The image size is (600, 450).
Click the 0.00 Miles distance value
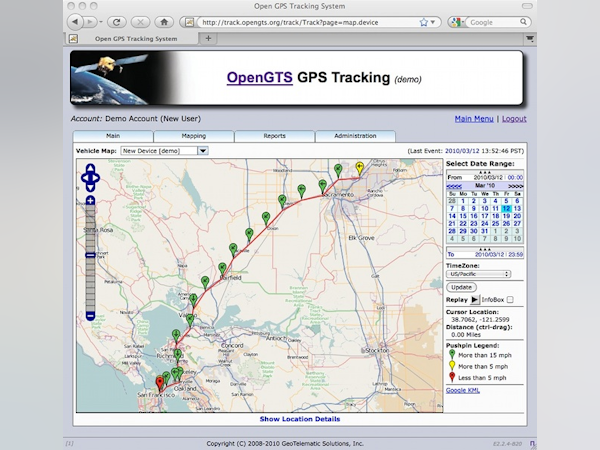(466, 335)
